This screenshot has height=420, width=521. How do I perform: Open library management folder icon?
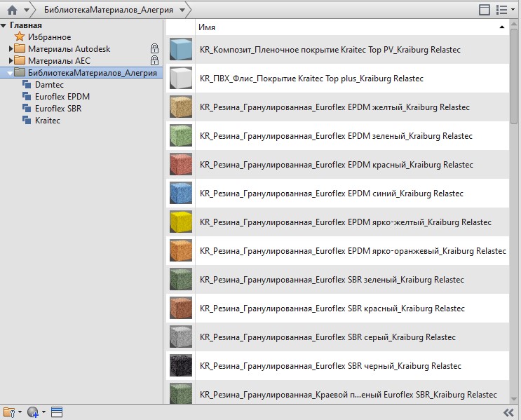9,412
